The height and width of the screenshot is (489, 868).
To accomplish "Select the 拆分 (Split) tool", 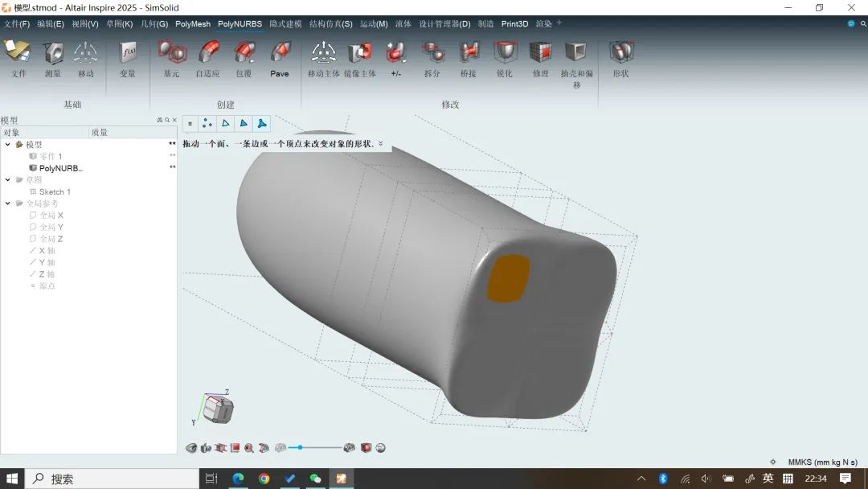I will (x=432, y=55).
